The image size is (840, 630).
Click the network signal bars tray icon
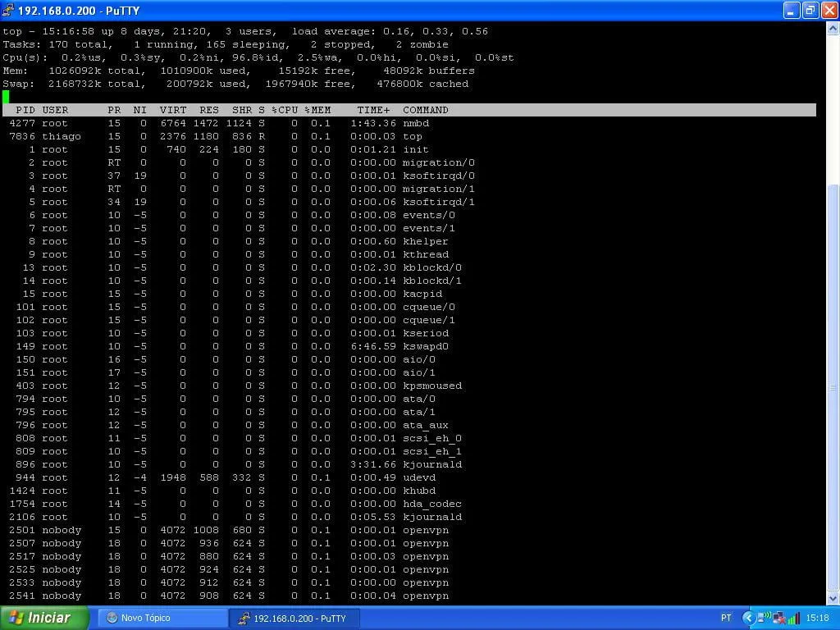click(x=793, y=619)
